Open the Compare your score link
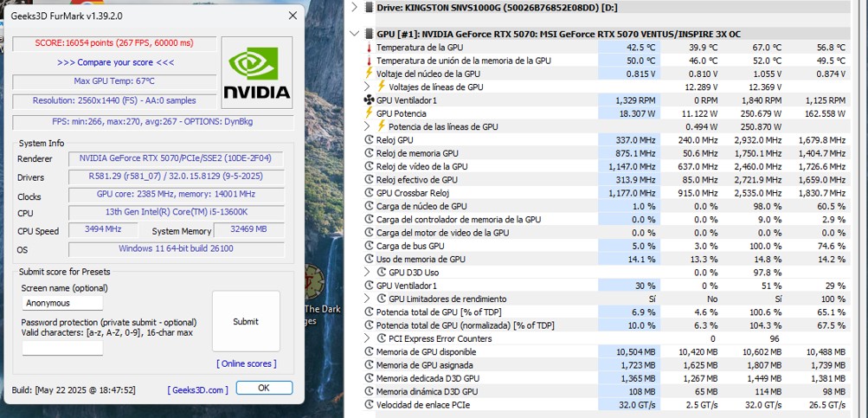 pyautogui.click(x=116, y=62)
